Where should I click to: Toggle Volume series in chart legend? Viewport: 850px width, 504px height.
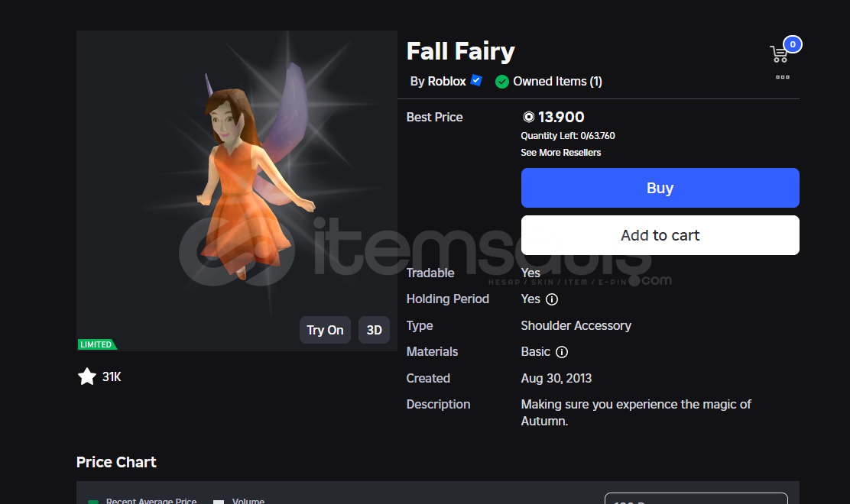click(x=219, y=501)
